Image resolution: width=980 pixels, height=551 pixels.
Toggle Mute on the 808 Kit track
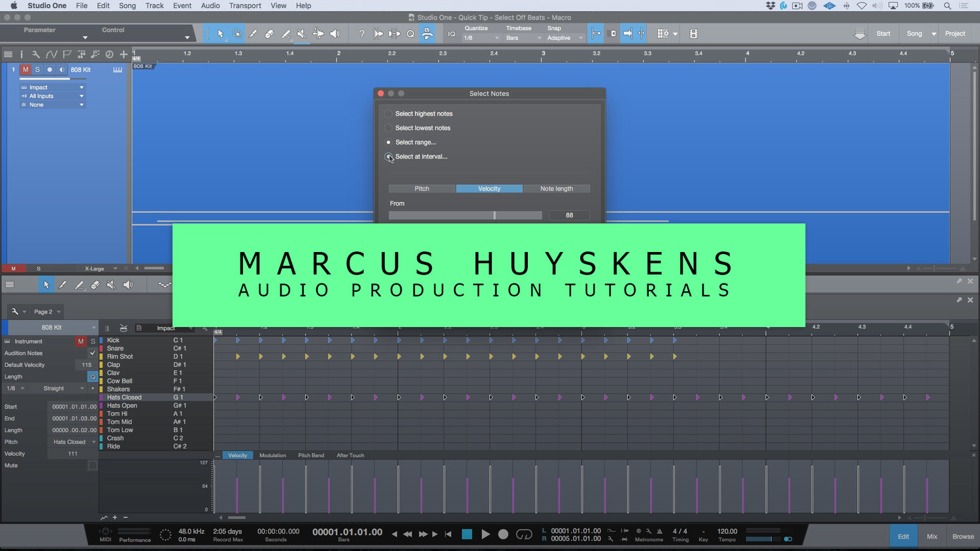click(25, 69)
